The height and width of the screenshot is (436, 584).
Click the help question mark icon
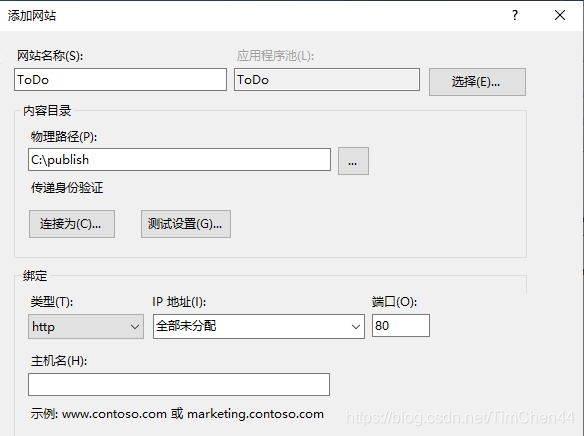pyautogui.click(x=515, y=15)
